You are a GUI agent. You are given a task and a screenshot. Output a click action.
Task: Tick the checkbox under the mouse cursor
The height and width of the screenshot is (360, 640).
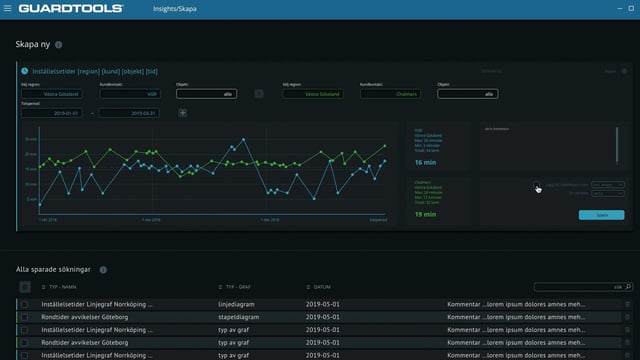[x=536, y=184]
